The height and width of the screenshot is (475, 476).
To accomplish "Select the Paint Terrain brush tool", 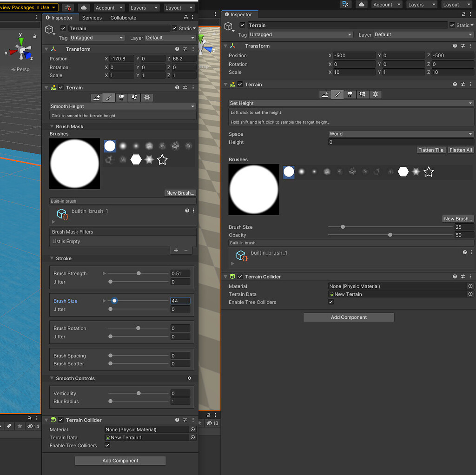I will pyautogui.click(x=108, y=97).
